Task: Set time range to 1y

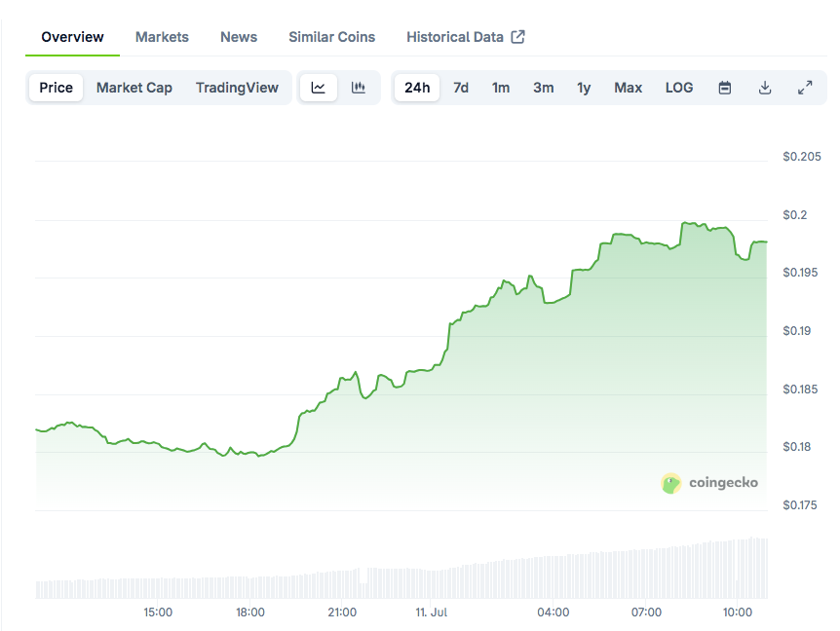Action: click(584, 88)
